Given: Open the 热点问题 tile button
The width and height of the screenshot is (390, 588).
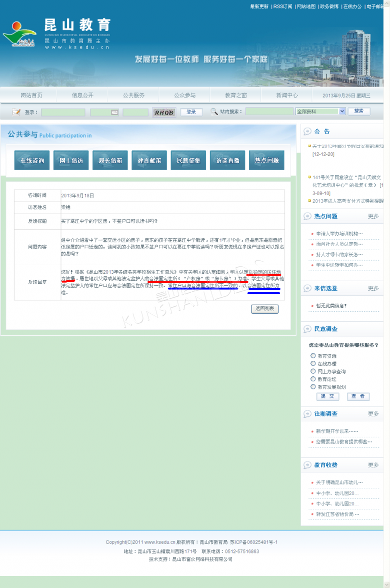Looking at the screenshot, I should point(266,160).
